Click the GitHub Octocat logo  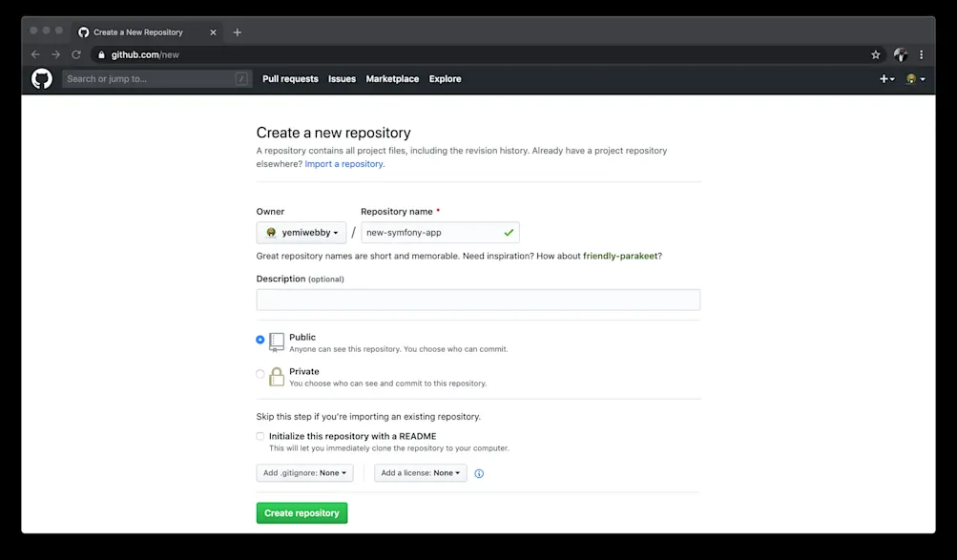(x=41, y=78)
